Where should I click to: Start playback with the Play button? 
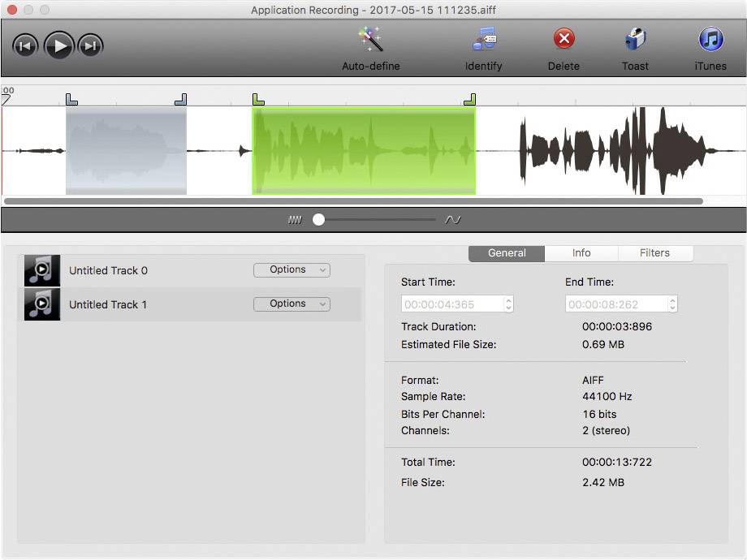[59, 45]
